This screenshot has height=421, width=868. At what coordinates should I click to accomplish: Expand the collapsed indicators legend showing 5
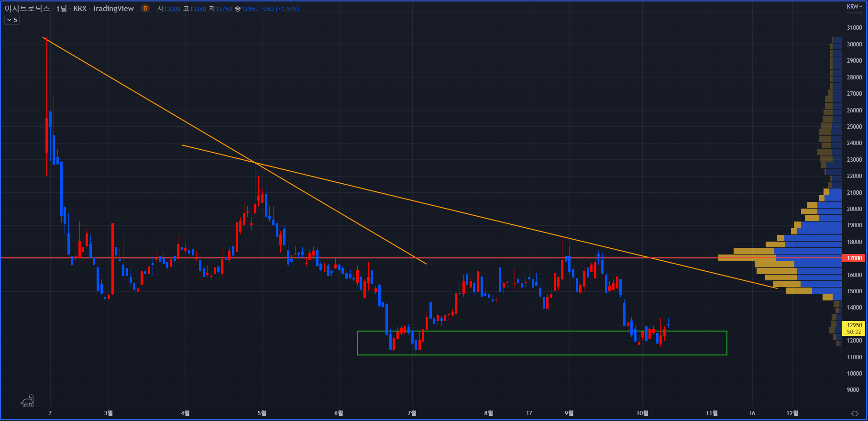tap(12, 20)
